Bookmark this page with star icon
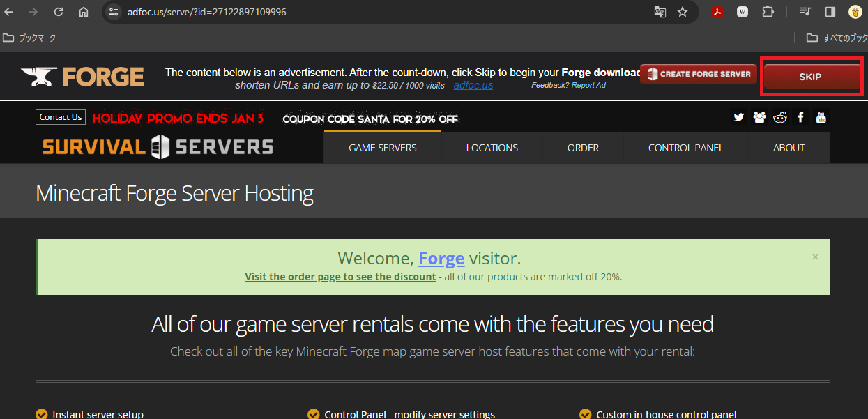Screen dimensions: 868x419 click(683, 12)
